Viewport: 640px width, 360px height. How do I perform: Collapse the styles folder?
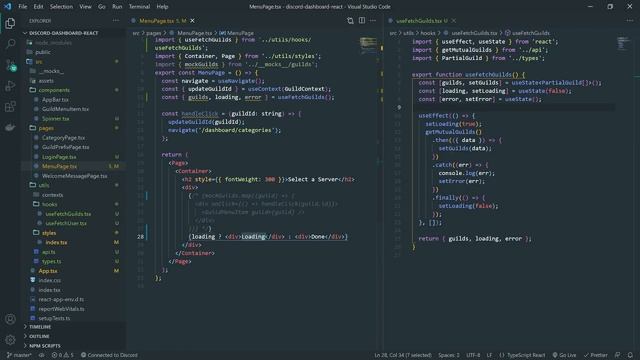49,233
